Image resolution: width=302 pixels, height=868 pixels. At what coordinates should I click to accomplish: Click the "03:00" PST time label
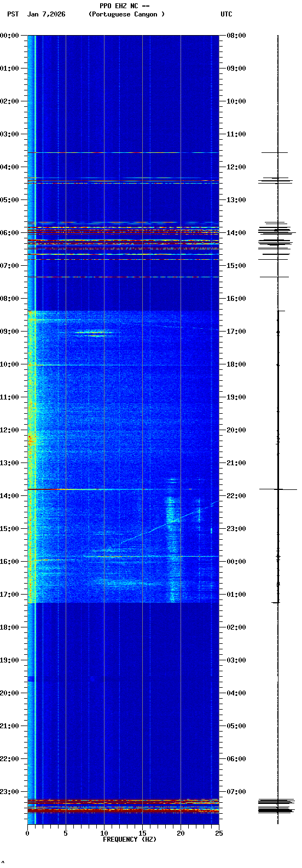click(x=10, y=134)
